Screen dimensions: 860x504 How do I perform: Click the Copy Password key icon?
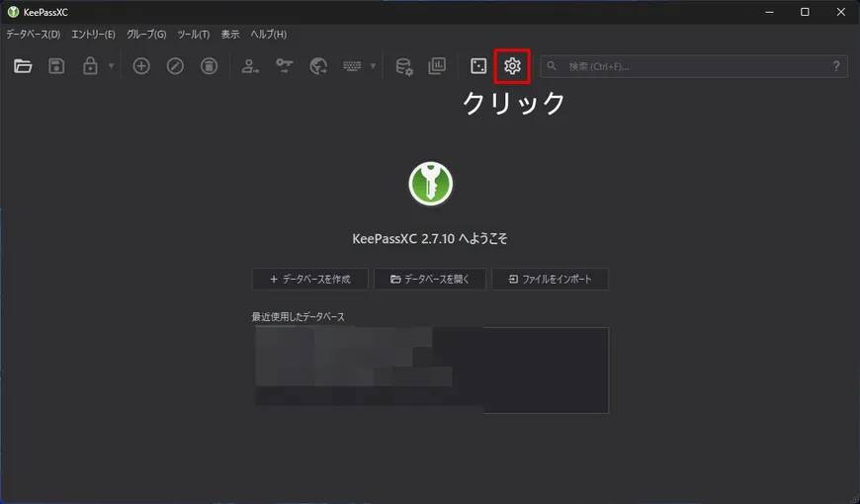point(284,66)
